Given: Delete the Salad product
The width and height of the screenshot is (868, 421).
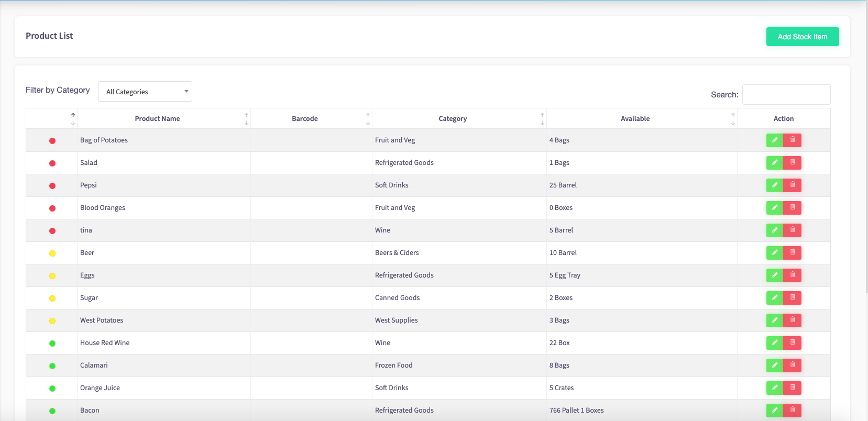Looking at the screenshot, I should 793,163.
